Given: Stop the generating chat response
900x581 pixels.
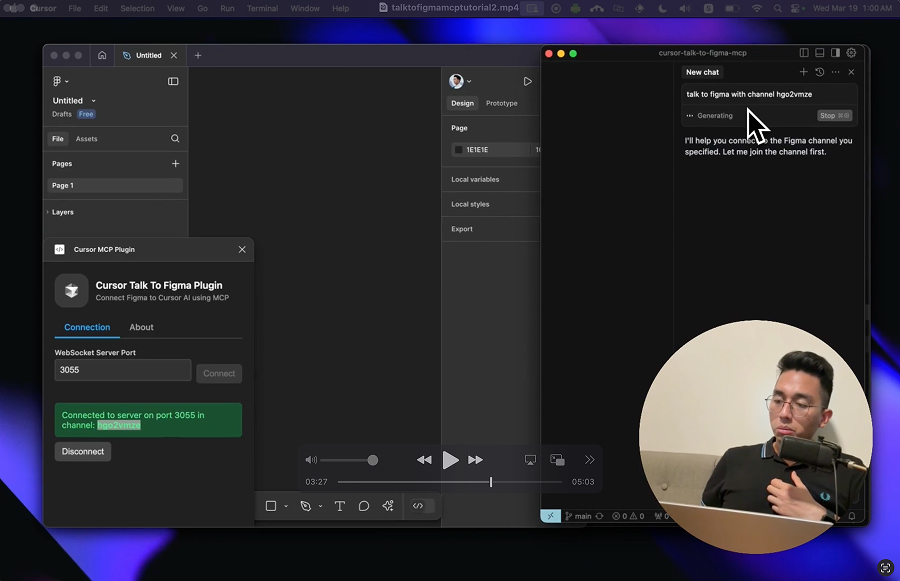Looking at the screenshot, I should pos(834,116).
